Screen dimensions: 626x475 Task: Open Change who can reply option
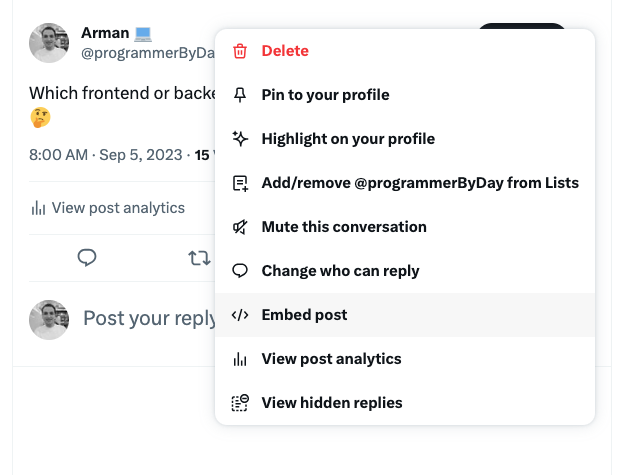click(340, 271)
